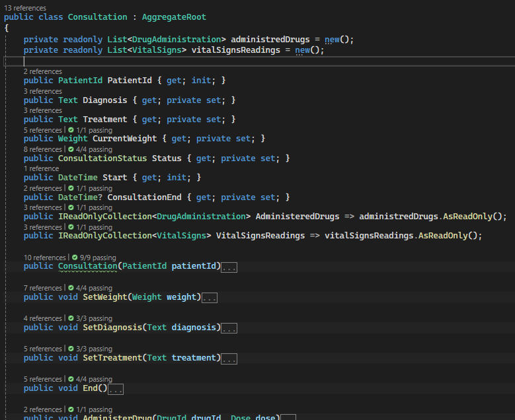
Task: Click test status icon above End method
Action: pos(71,379)
